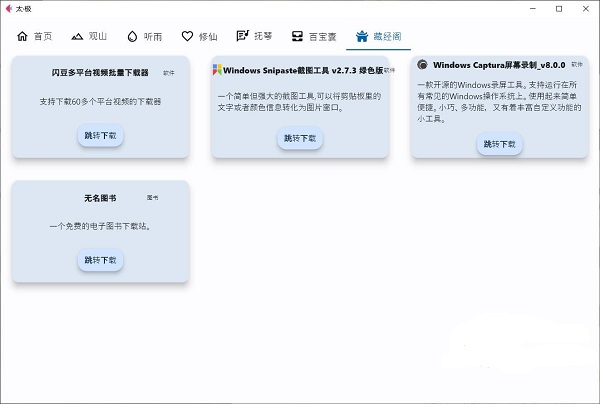The width and height of the screenshot is (600, 404).
Task: Open the 首页 tab
Action: [34, 36]
